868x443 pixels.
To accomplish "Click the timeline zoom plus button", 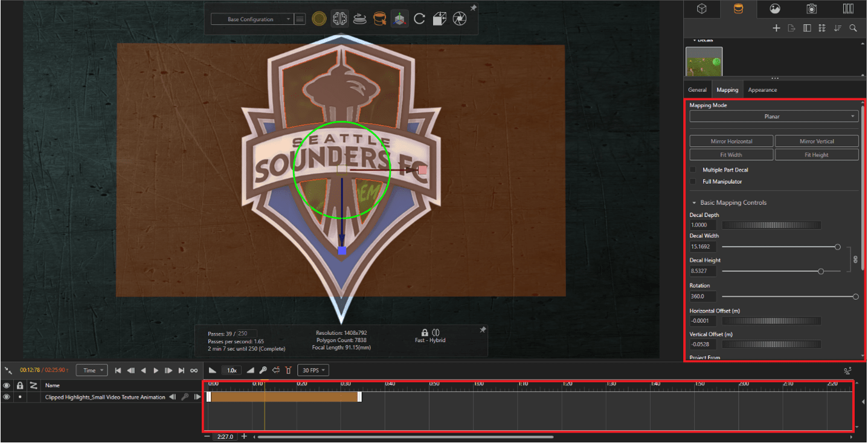I will click(244, 436).
